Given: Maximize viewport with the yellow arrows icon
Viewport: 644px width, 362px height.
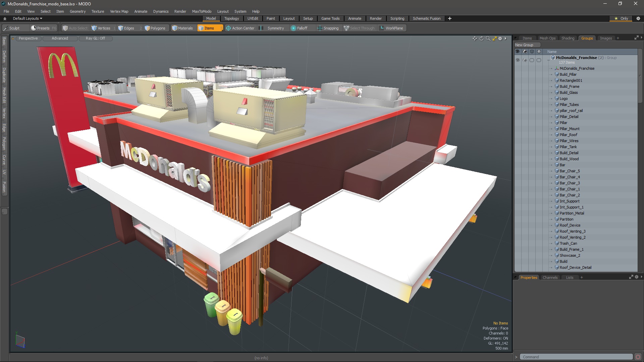Looking at the screenshot, I should pyautogui.click(x=494, y=39).
